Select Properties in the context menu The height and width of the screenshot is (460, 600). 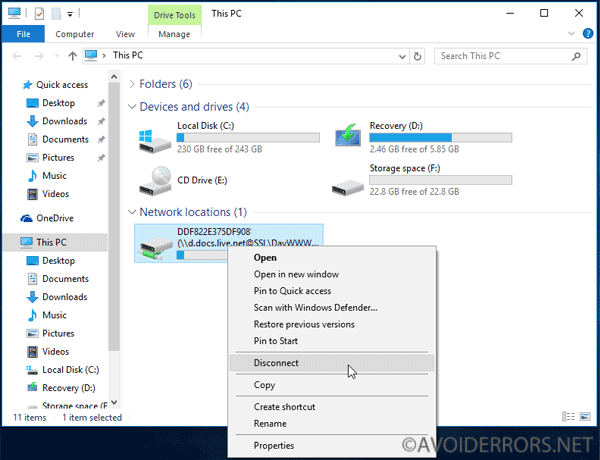[x=273, y=445]
